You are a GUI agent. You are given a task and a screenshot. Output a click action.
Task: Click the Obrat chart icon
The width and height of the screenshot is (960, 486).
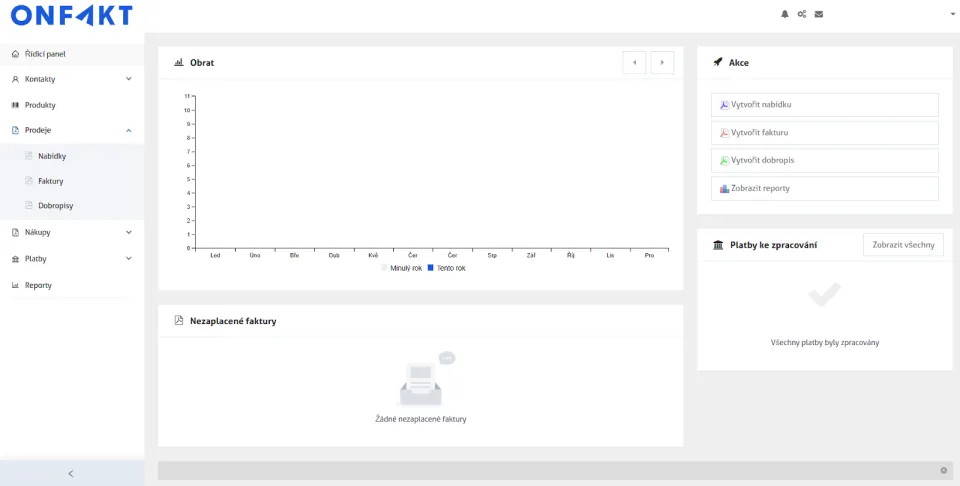point(179,62)
